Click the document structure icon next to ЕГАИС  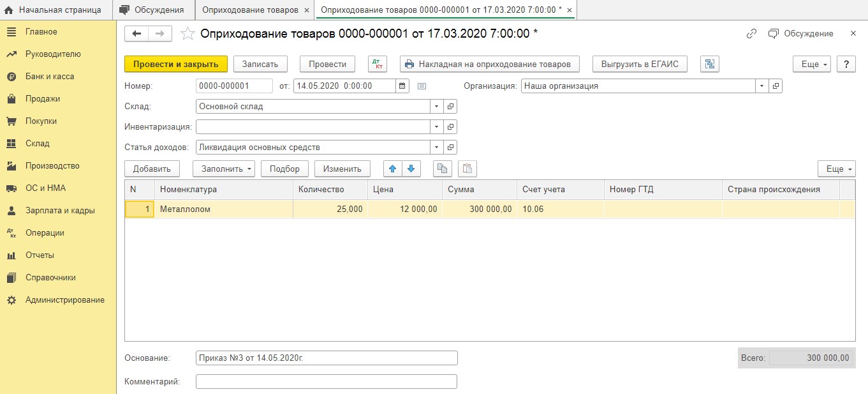(x=709, y=64)
